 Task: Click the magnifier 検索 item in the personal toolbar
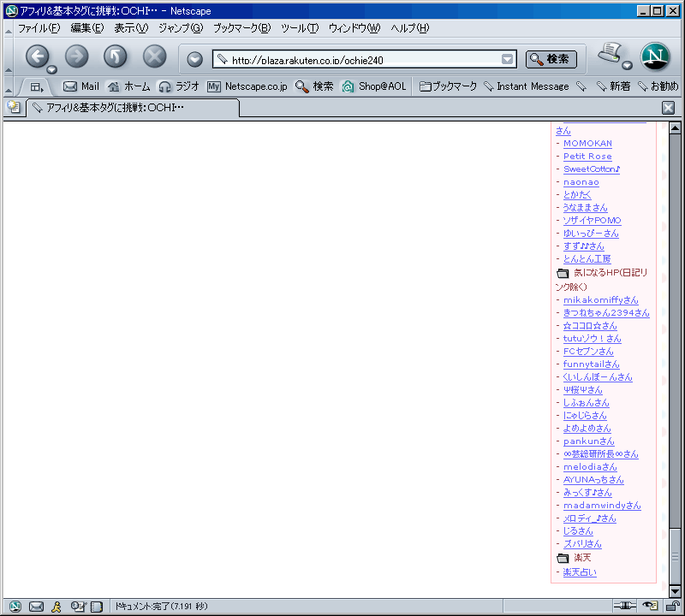pos(314,86)
